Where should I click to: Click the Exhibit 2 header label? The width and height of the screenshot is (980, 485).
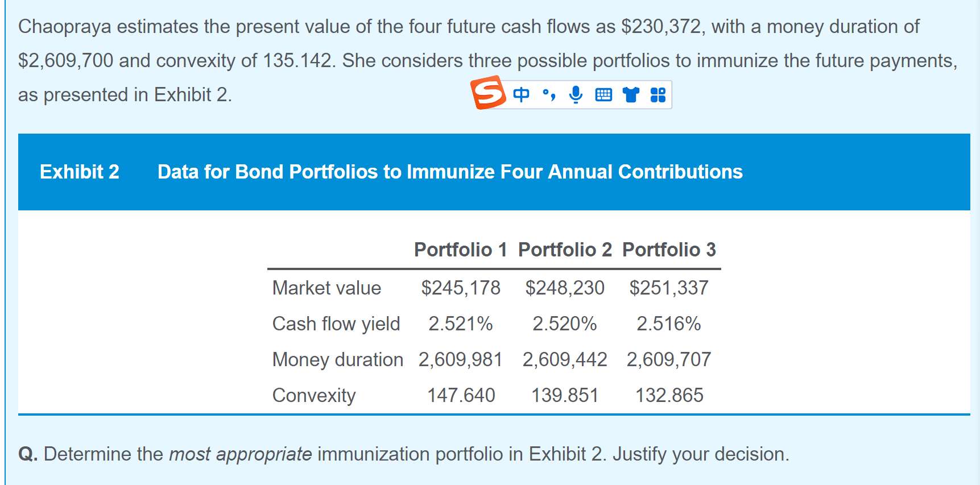(80, 172)
